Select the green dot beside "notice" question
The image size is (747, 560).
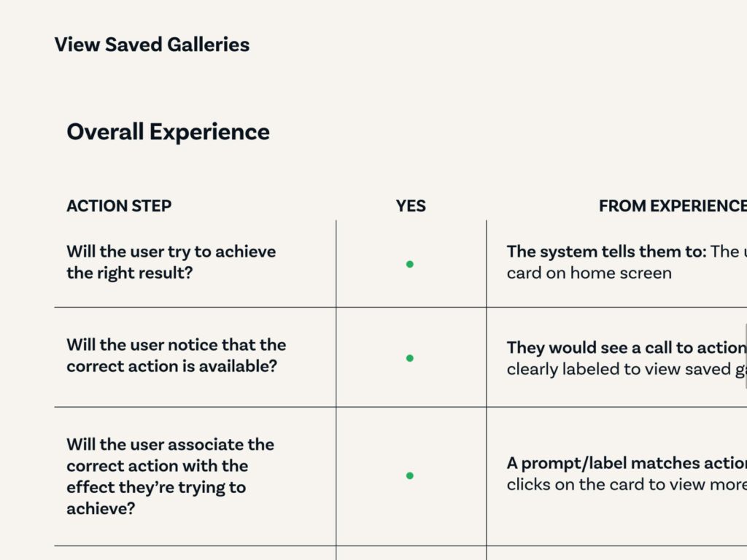pos(410,358)
